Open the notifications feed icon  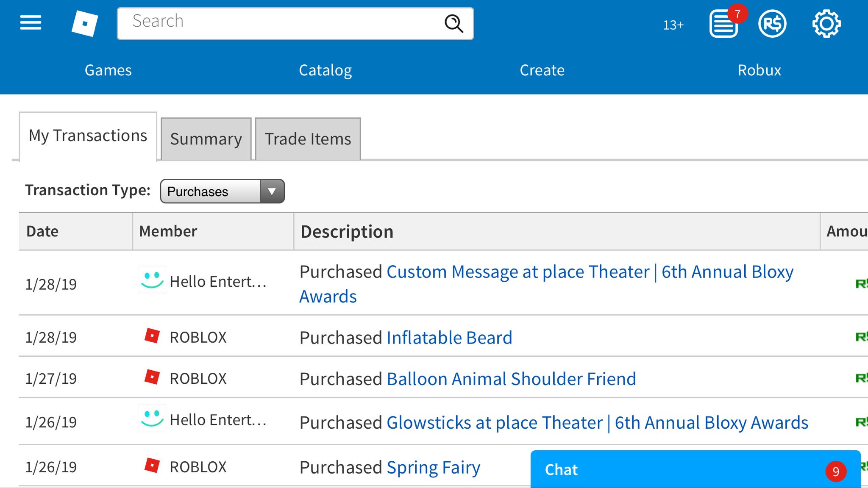click(x=723, y=25)
